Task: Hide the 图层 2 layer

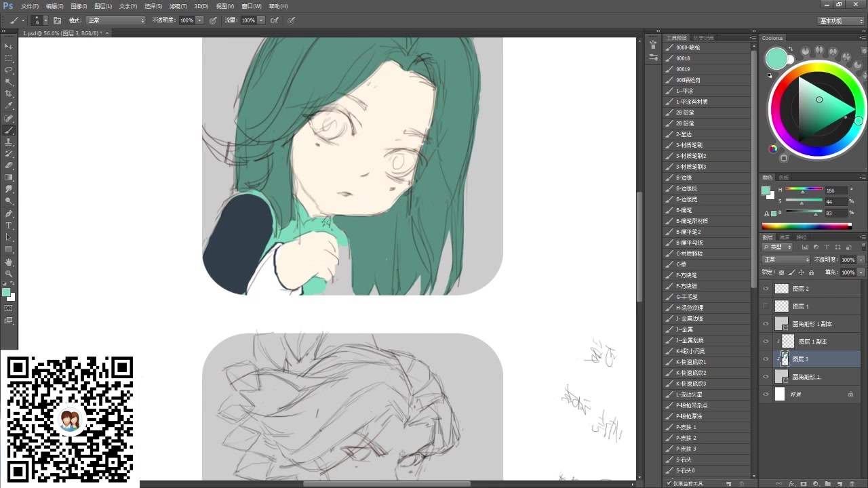Action: point(766,289)
